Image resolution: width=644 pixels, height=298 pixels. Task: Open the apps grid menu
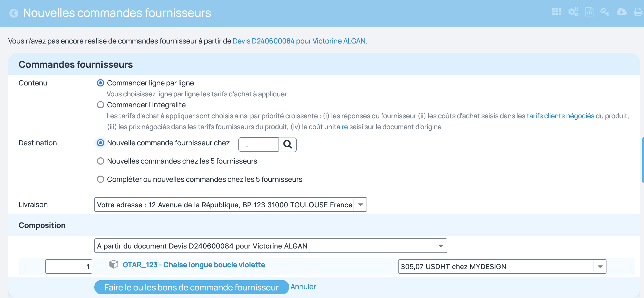[x=557, y=12]
